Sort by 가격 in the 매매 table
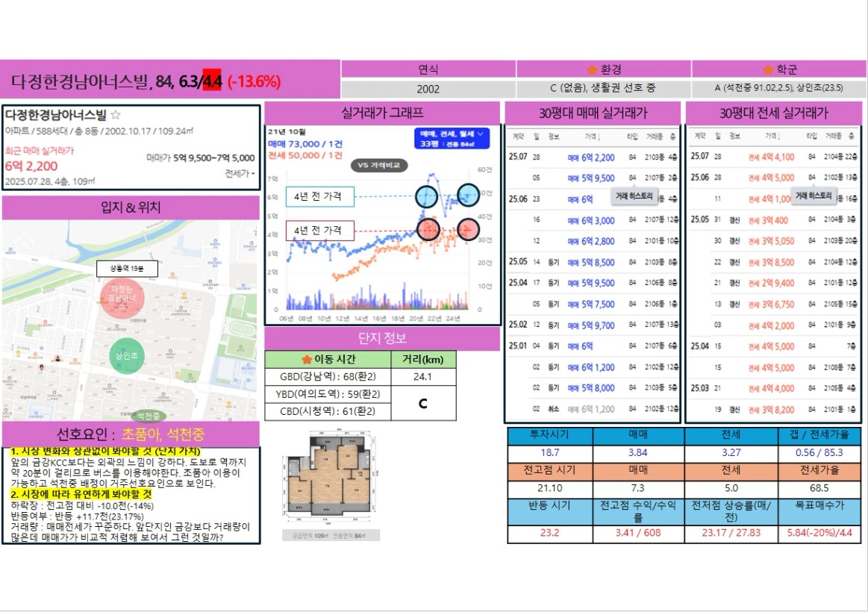This screenshot has width=868, height=612. click(x=593, y=136)
